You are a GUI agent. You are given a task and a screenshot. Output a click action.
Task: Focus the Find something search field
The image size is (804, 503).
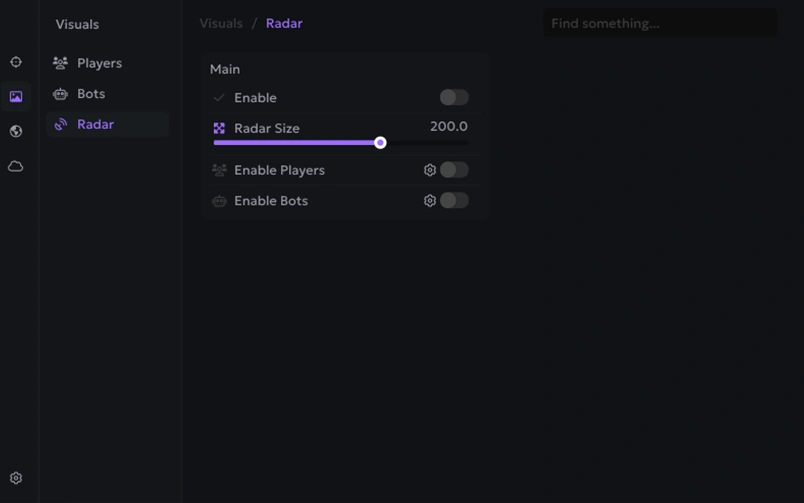click(x=660, y=23)
